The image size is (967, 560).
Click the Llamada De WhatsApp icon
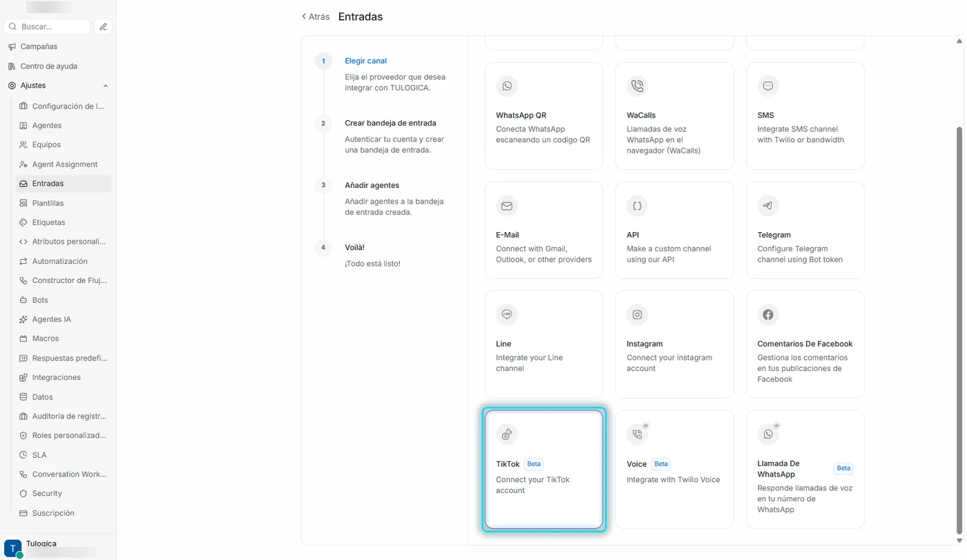click(x=768, y=434)
